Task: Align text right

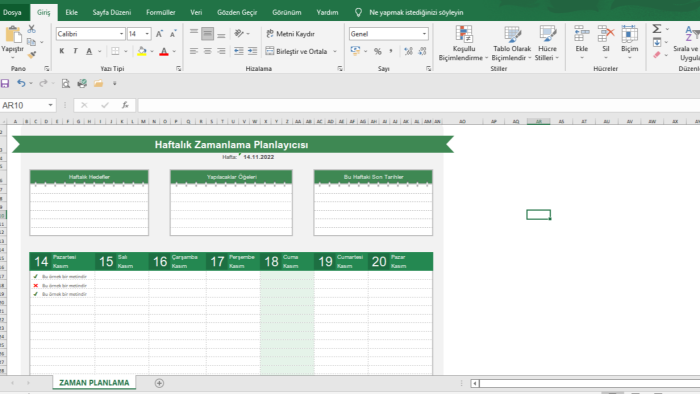Action: [x=221, y=51]
